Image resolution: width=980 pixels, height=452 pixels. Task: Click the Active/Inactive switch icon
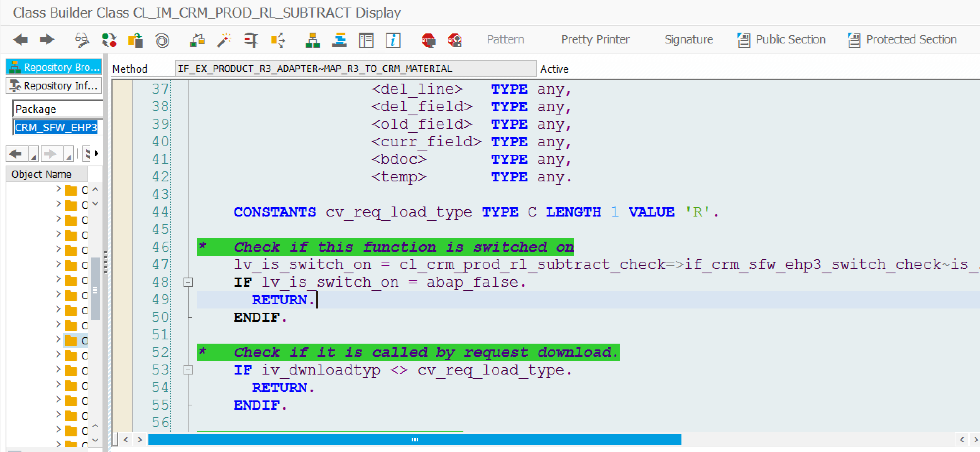[x=109, y=40]
